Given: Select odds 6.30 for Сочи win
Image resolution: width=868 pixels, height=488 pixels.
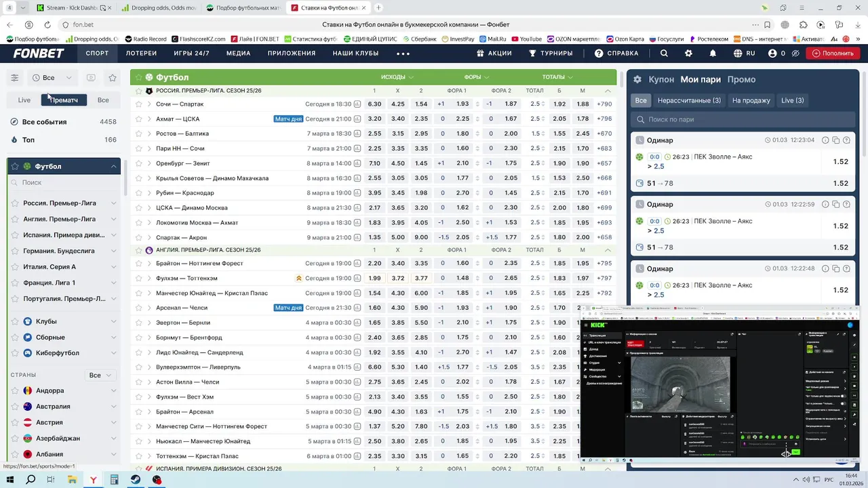Looking at the screenshot, I should (374, 104).
